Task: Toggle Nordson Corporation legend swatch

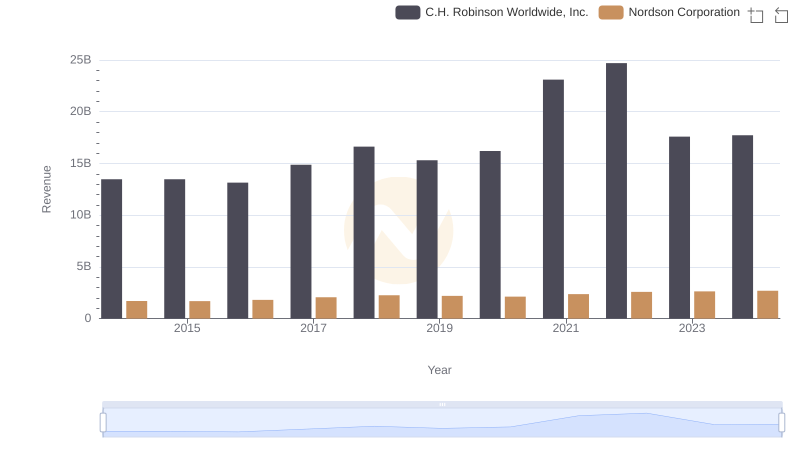Action: pyautogui.click(x=611, y=12)
